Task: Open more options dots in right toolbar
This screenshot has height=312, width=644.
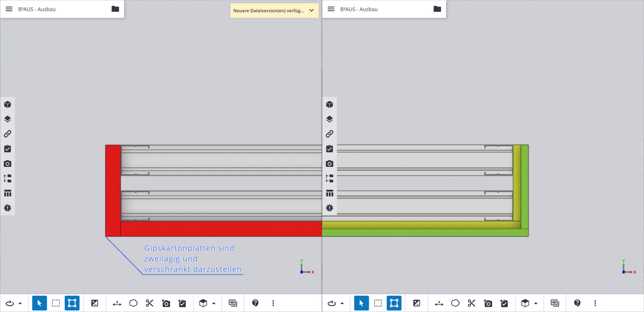Action: pos(595,303)
